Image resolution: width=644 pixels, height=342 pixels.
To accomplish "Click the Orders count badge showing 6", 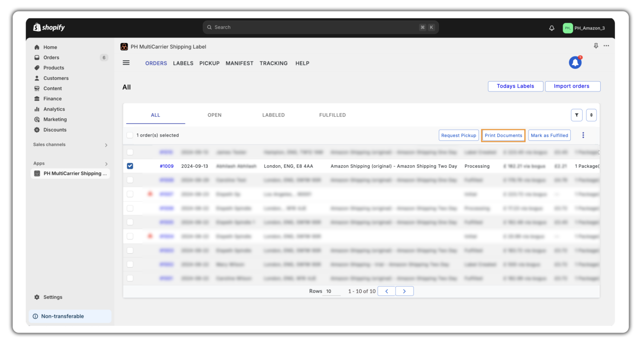I will point(104,57).
